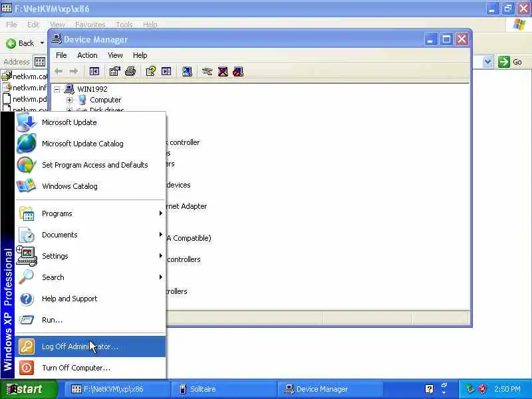The height and width of the screenshot is (399, 532).
Task: Open the Device Manager Action menu
Action: click(x=87, y=55)
